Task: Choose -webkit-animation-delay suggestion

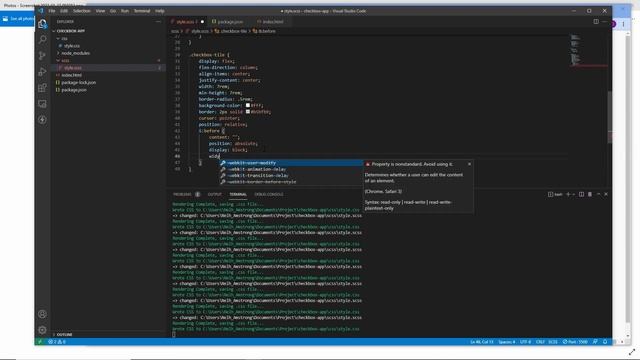Action: coord(291,169)
